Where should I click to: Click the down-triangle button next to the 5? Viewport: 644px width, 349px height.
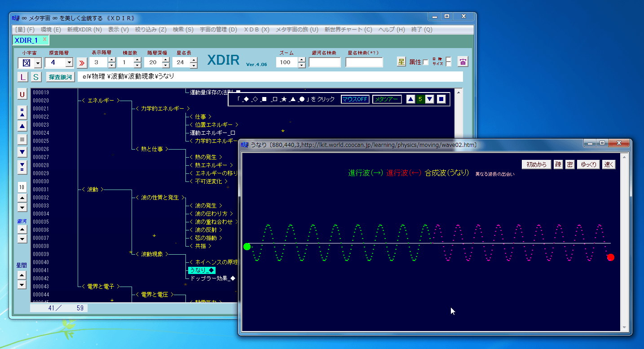429,99
